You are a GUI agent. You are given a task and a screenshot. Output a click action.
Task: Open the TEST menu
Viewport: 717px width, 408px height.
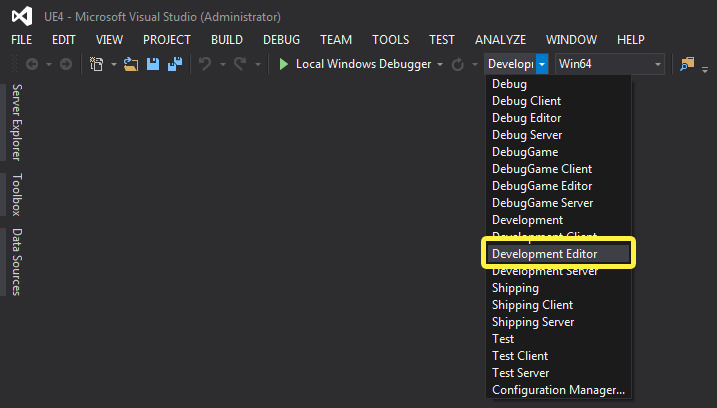tap(442, 40)
